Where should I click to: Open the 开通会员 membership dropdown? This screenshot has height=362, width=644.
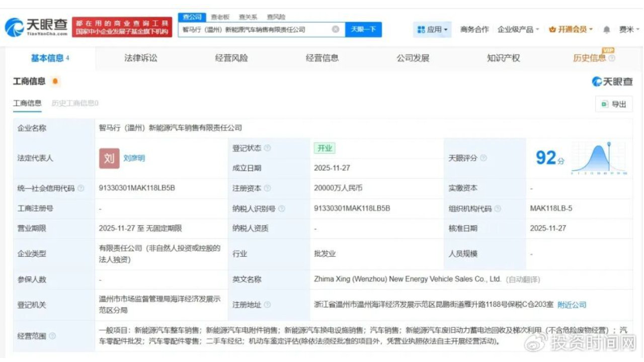pos(571,30)
